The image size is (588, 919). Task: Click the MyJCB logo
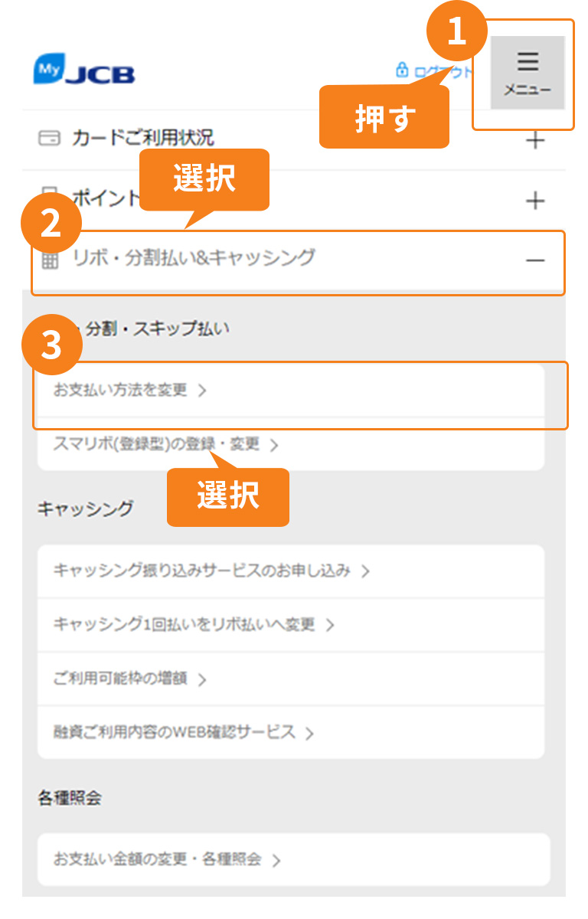[84, 70]
